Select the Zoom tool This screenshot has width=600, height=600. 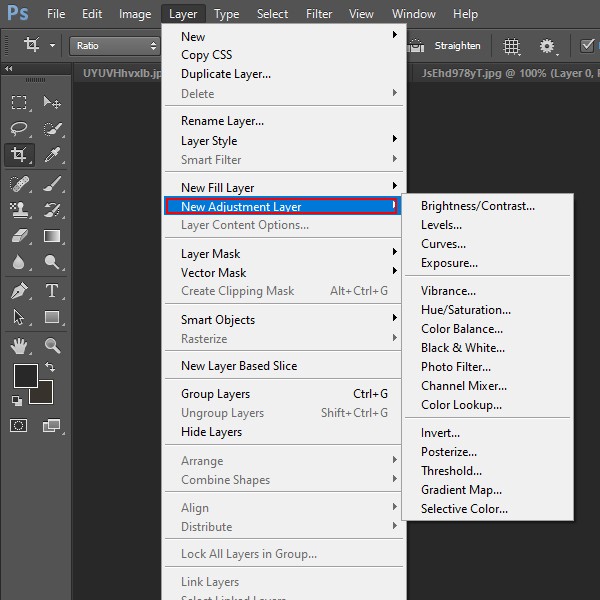pyautogui.click(x=52, y=346)
